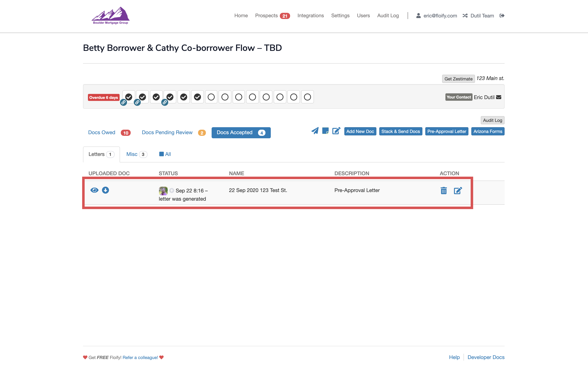Image resolution: width=588 pixels, height=366 pixels.
Task: Click the Stack & Send Docs button
Action: (400, 132)
